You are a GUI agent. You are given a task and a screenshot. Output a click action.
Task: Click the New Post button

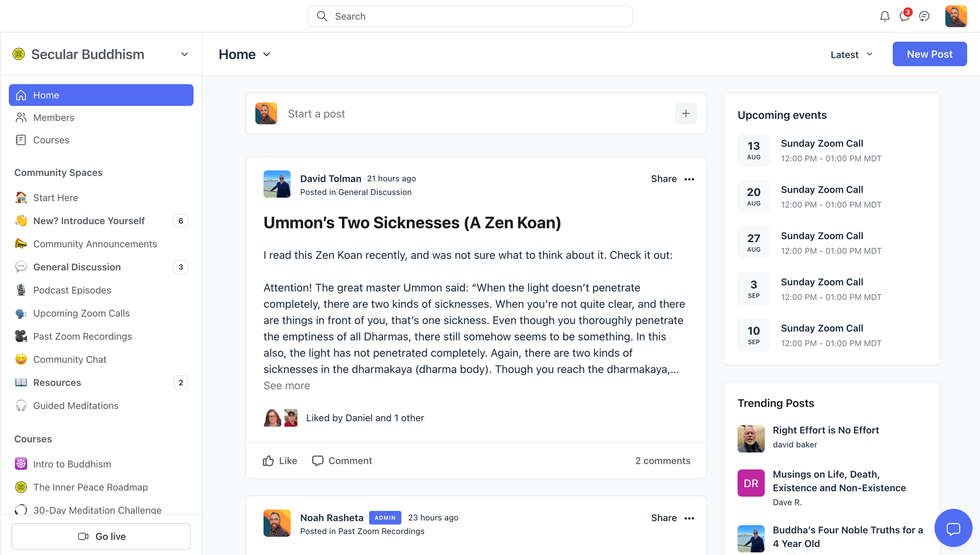(930, 54)
